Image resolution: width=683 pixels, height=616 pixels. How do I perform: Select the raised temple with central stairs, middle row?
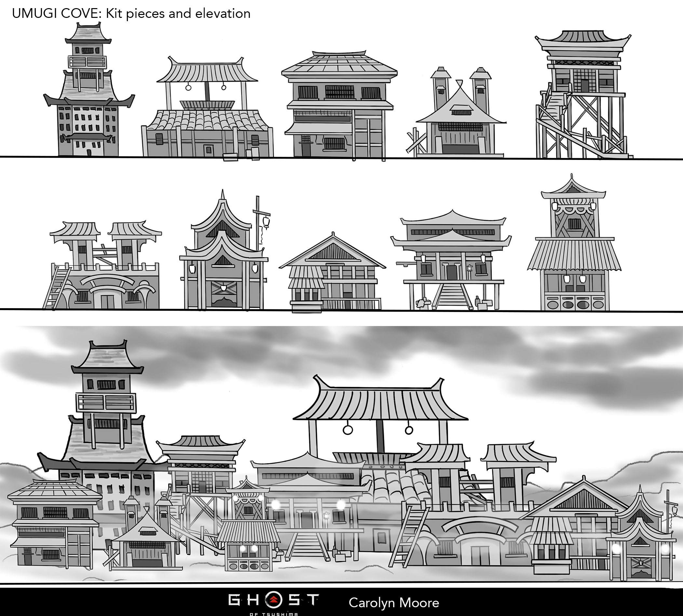[451, 260]
